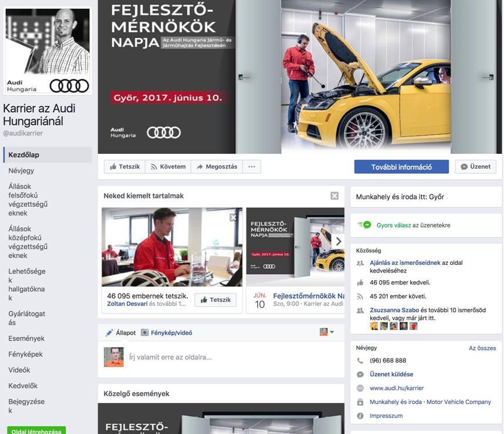Open Állások felsőfokú végzettségűeknek tab

pyautogui.click(x=28, y=200)
